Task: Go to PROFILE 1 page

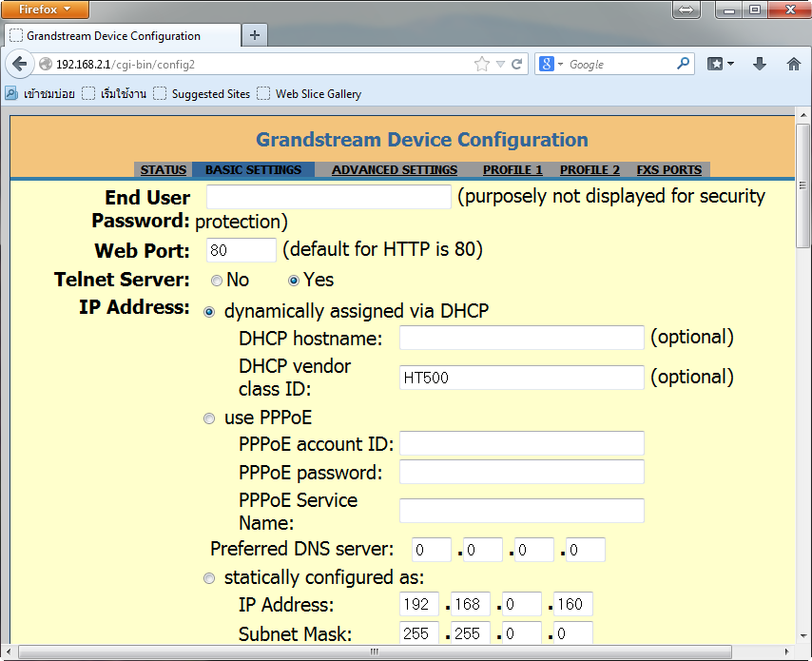Action: pyautogui.click(x=512, y=170)
